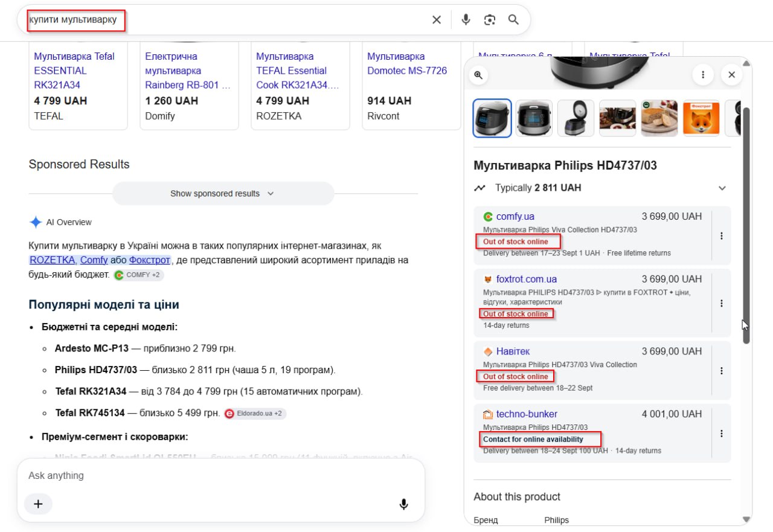Select the orange fox thumbnail
The width and height of the screenshot is (773, 532).
[701, 118]
